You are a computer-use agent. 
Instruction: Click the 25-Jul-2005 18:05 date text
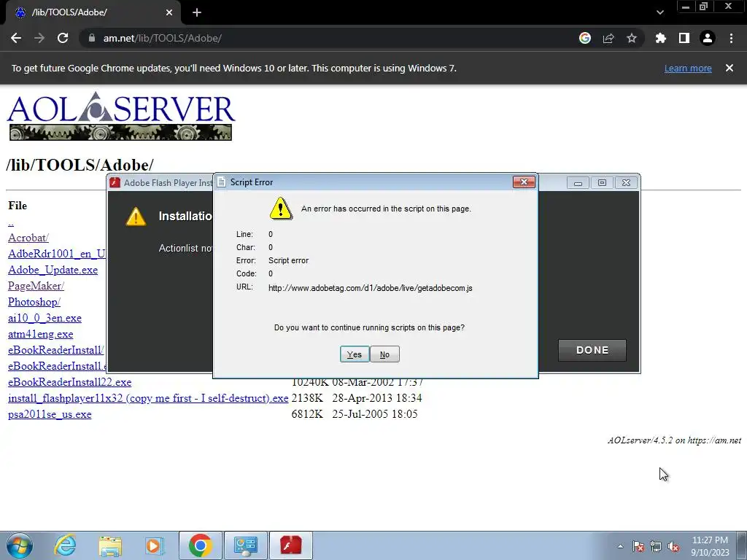coord(375,414)
